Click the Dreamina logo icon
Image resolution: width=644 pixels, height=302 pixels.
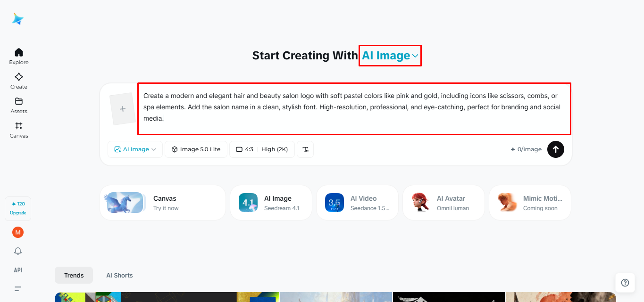18,19
